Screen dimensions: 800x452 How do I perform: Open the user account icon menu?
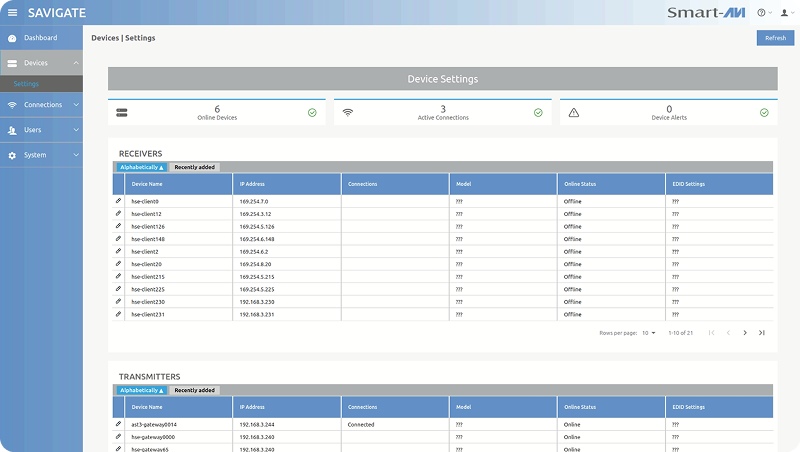click(x=784, y=13)
